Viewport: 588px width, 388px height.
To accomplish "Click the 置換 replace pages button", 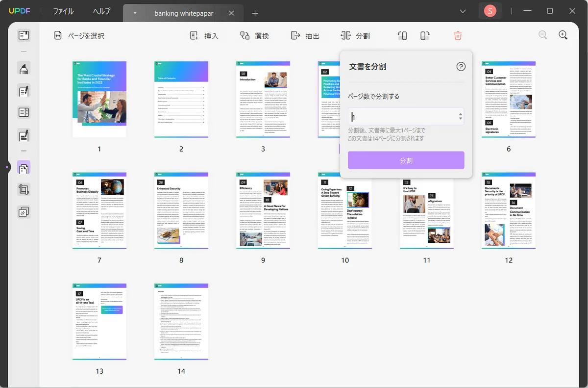I will pyautogui.click(x=254, y=36).
